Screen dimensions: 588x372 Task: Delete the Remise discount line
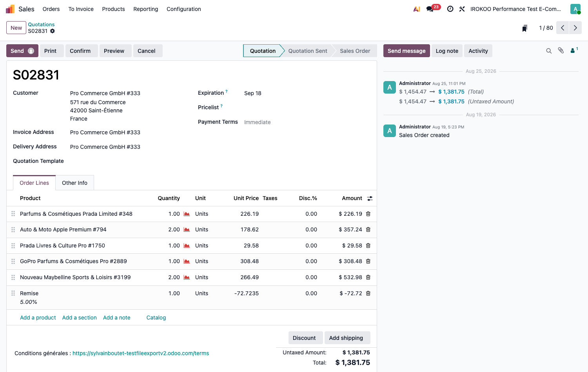pos(368,293)
